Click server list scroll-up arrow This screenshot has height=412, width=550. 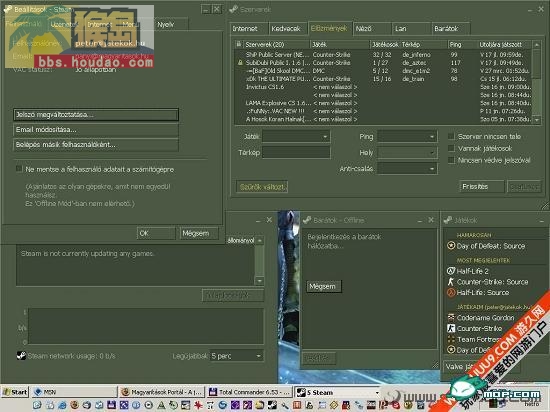tap(536, 45)
